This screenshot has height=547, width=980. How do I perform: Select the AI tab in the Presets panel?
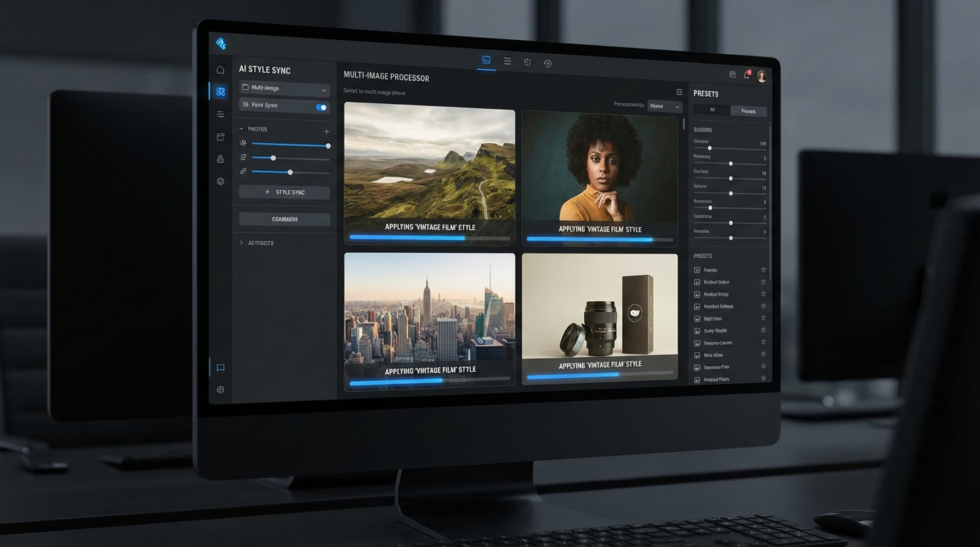tap(712, 111)
